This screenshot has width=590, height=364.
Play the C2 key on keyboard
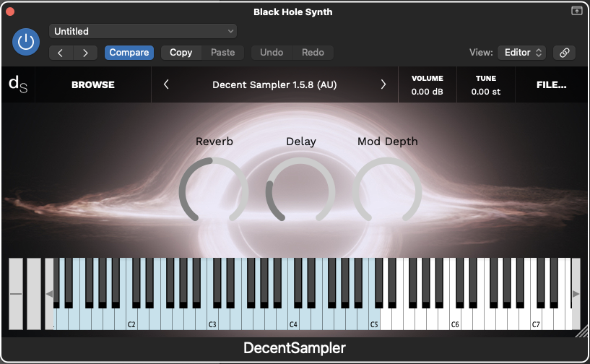[131, 320]
